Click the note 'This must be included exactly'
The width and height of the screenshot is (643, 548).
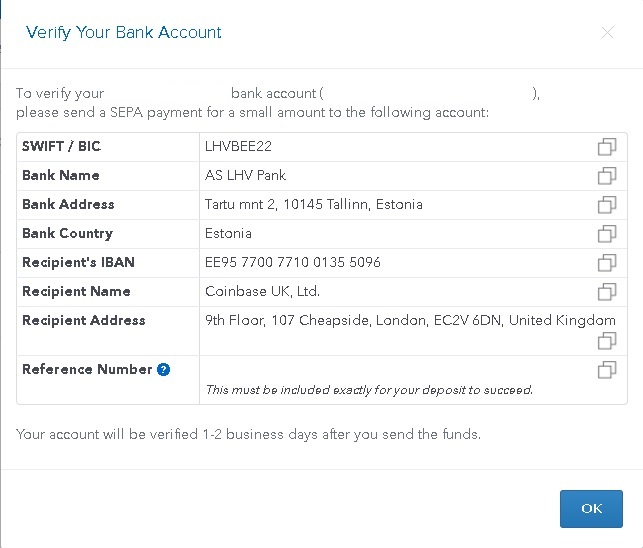(369, 390)
